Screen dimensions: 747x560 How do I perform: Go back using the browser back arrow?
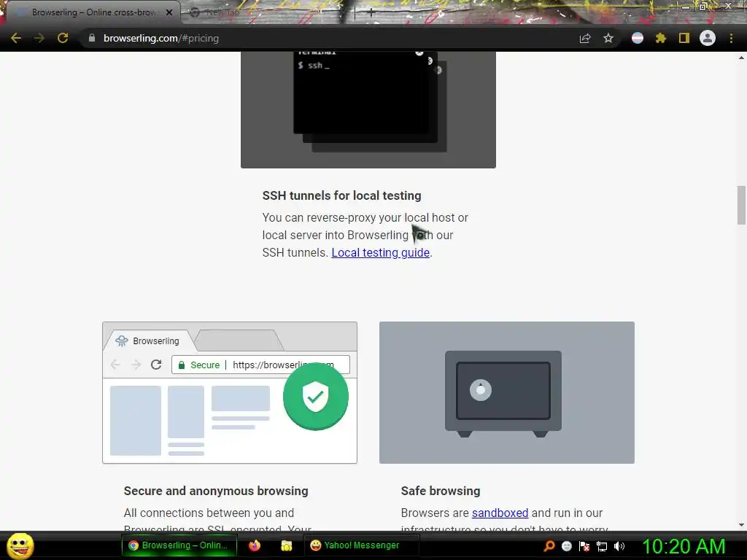pyautogui.click(x=16, y=38)
